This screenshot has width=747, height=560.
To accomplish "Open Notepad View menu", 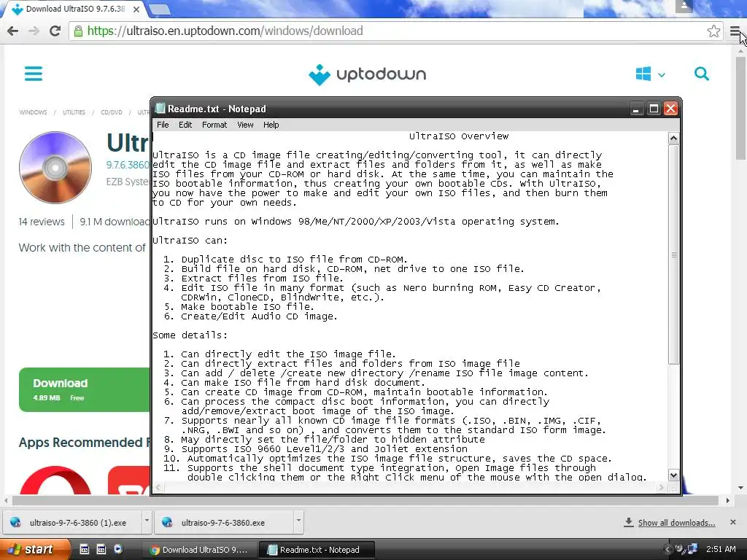I will click(x=245, y=125).
